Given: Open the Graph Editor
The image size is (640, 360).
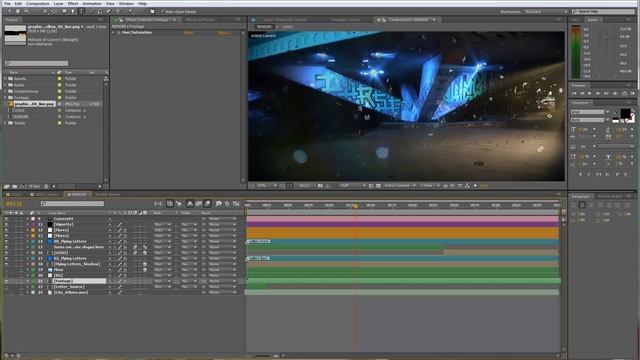Looking at the screenshot, I should (236, 203).
